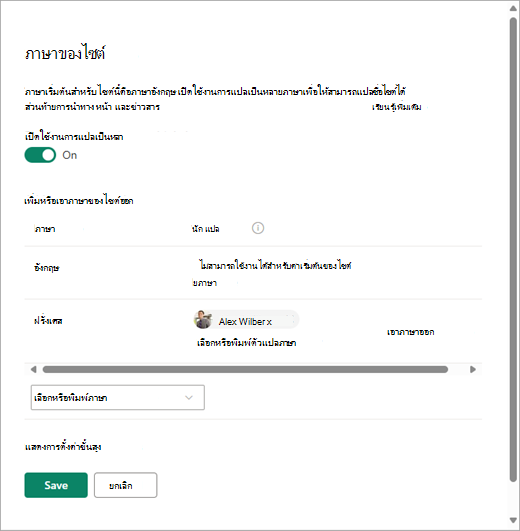Remove French with the เอาภาษาออก link
520x531 pixels.
pyautogui.click(x=410, y=332)
